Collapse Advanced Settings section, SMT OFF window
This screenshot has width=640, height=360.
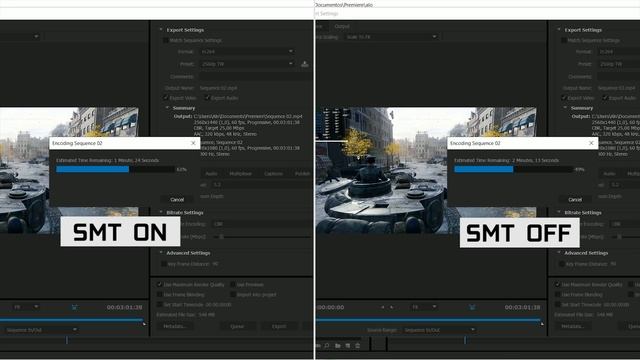(x=559, y=253)
